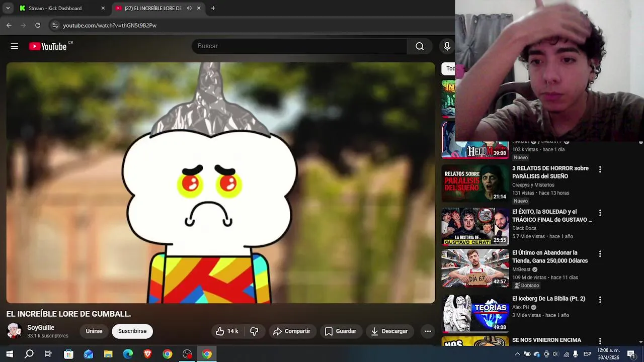Image resolution: width=644 pixels, height=362 pixels.
Task: Open SoyGuille channel avatar
Action: [14, 331]
